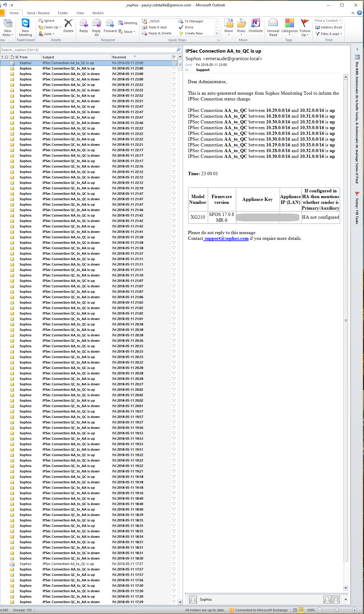
Task: Flag the 22:51 'QC_to_AA is down' message
Action: pyautogui.click(x=174, y=101)
